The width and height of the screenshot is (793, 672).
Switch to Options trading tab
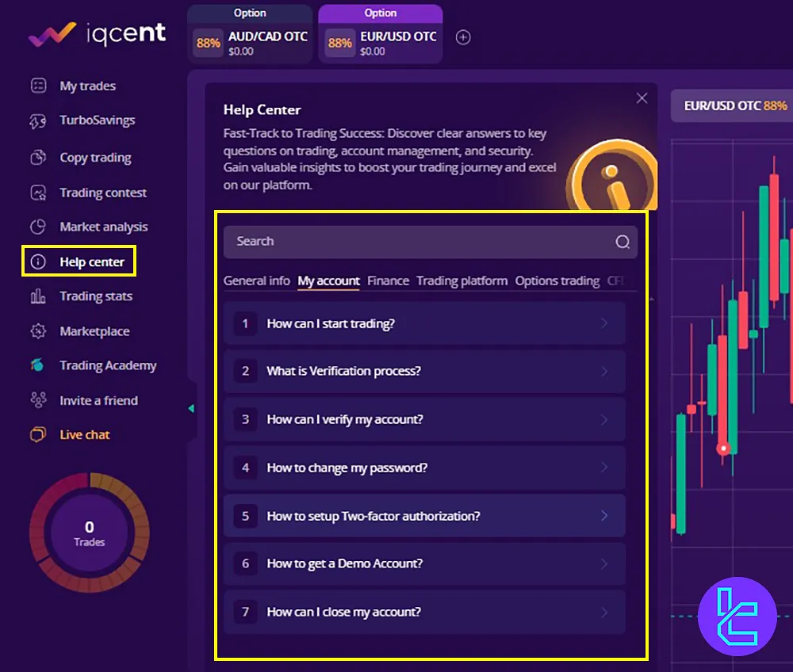pos(557,281)
